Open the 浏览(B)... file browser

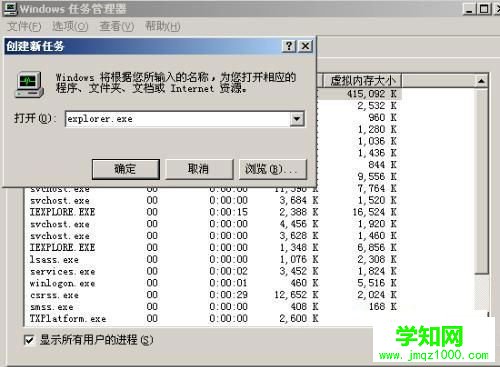[273, 169]
